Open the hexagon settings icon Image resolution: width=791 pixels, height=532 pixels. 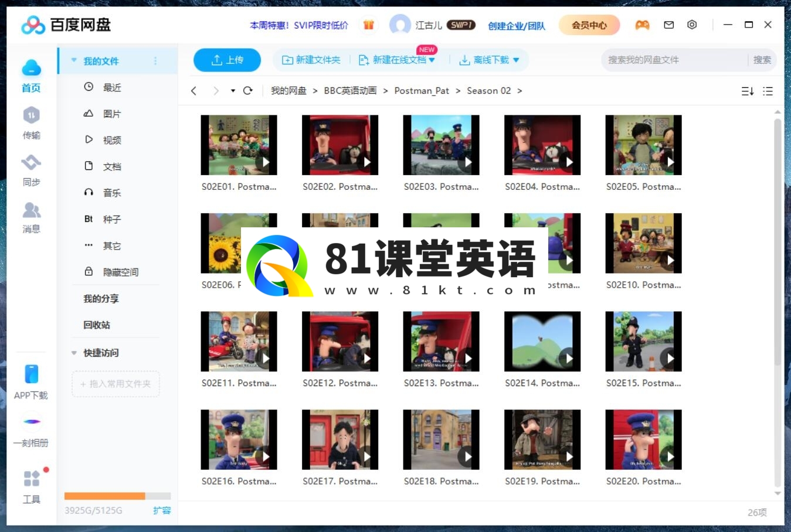point(692,25)
